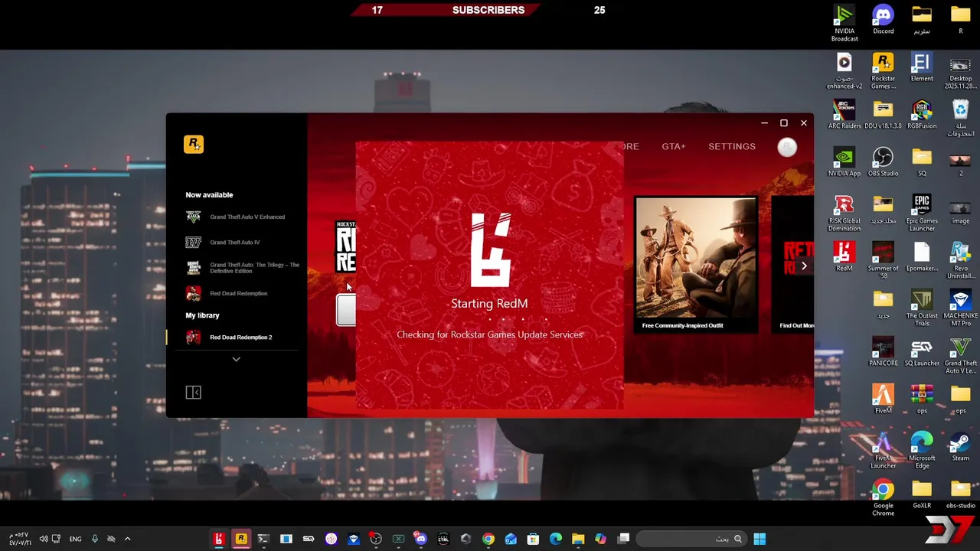Open Google Chrome desktop shortcut
This screenshot has height=551, width=980.
[x=884, y=497]
